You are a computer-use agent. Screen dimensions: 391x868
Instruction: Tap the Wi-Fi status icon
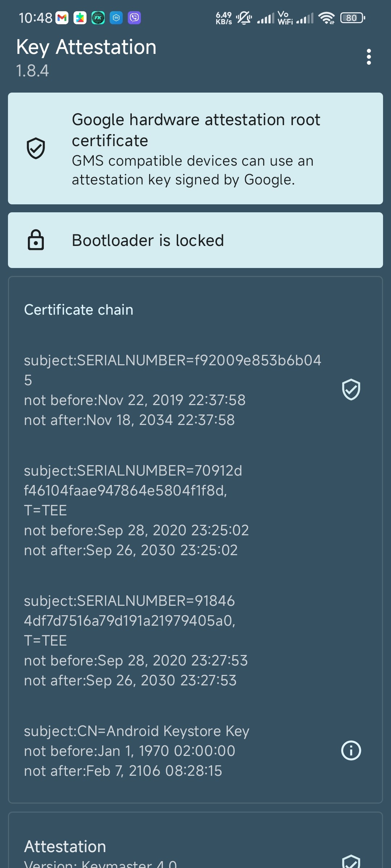(x=327, y=18)
